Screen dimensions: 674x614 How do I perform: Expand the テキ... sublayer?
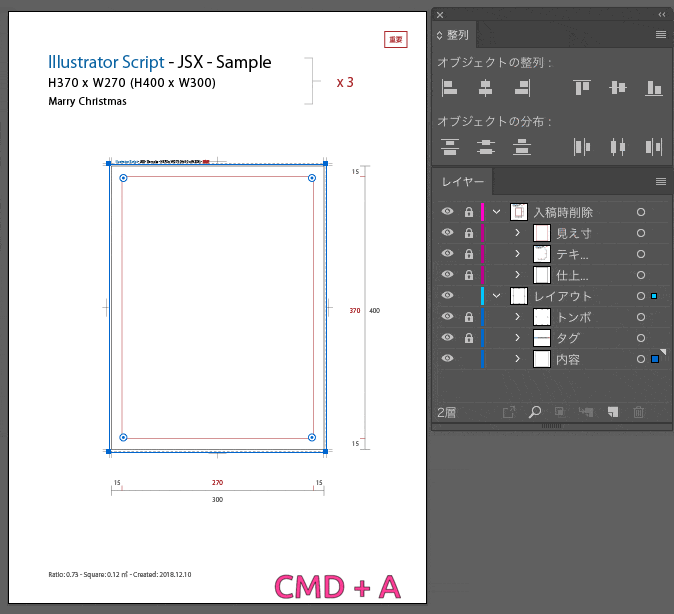coord(518,253)
